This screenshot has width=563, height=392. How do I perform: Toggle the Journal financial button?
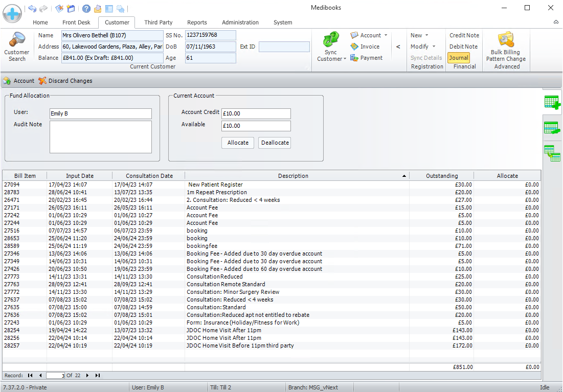[x=459, y=58]
